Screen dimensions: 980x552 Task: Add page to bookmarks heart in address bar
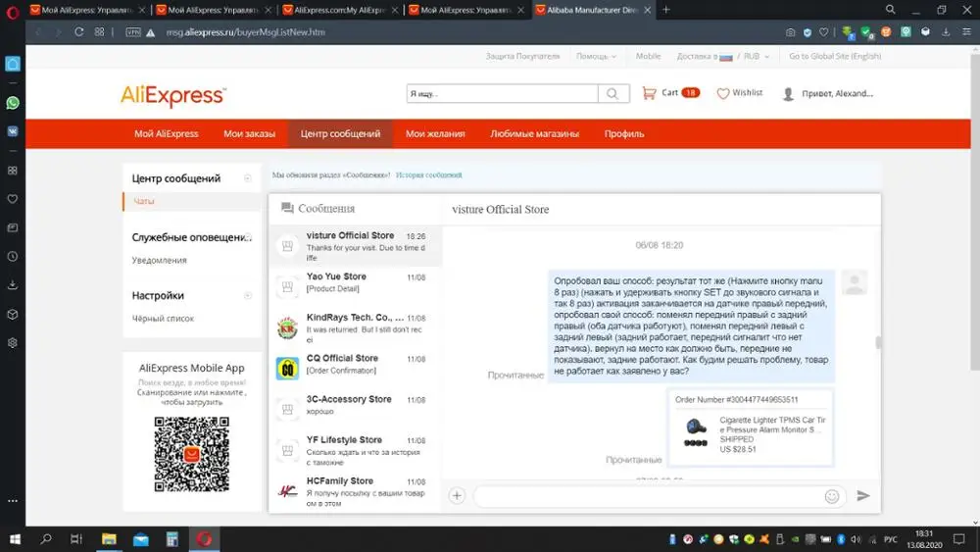point(824,32)
